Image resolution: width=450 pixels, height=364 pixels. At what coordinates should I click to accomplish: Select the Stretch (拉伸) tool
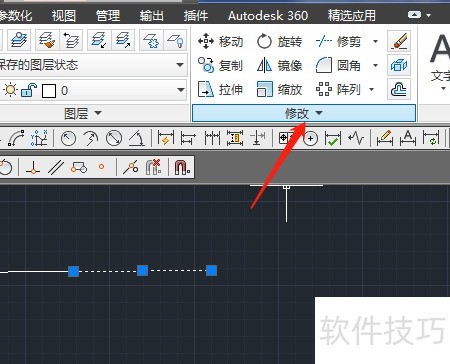(x=220, y=89)
